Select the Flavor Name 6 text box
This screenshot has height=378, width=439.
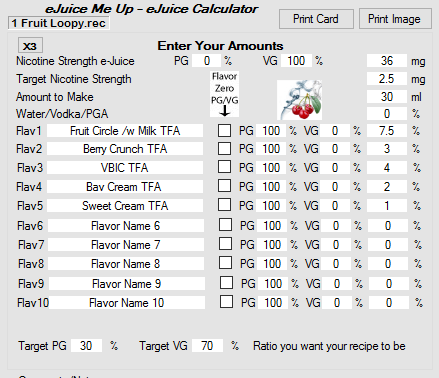coord(126,226)
